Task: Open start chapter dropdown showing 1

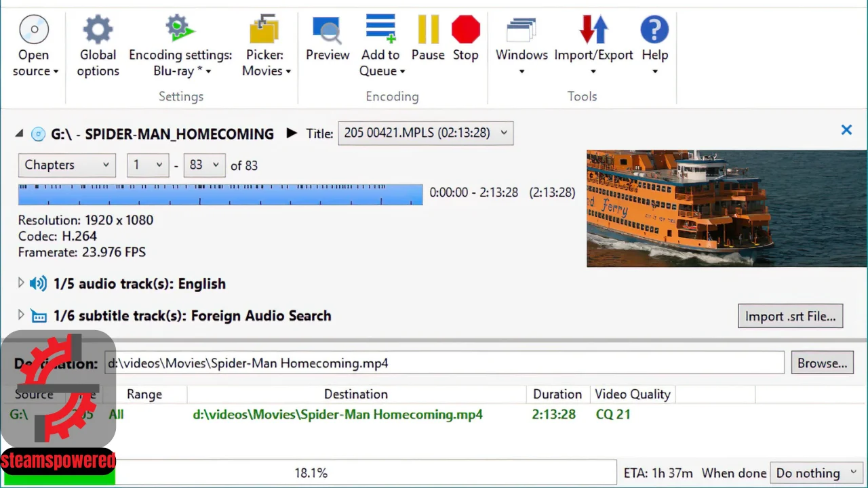Action: pyautogui.click(x=148, y=165)
